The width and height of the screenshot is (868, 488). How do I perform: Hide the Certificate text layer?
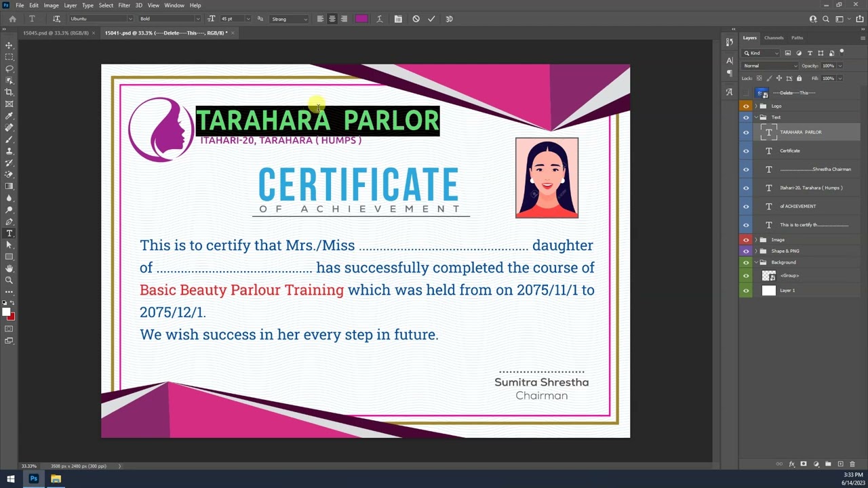point(746,150)
